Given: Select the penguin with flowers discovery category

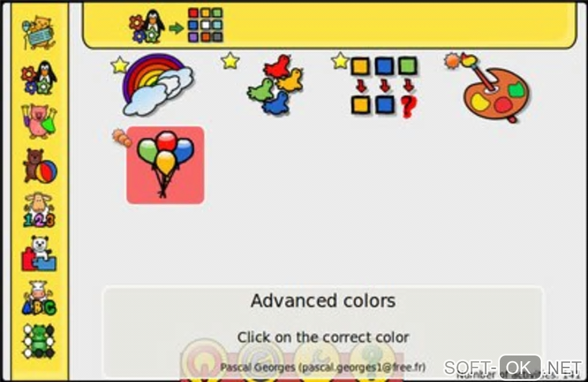Looking at the screenshot, I should 39,78.
